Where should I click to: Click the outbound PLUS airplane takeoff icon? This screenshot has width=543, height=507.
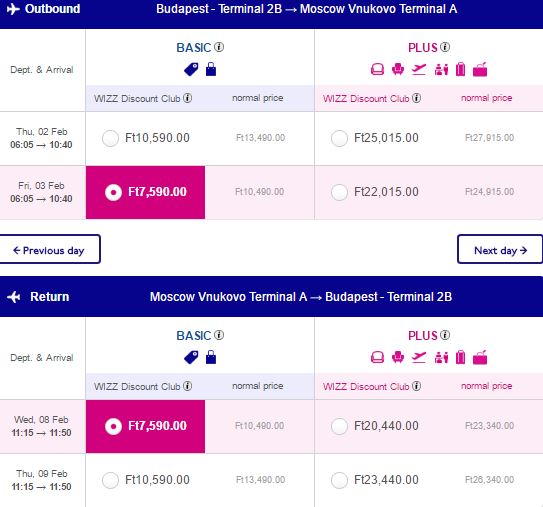419,69
